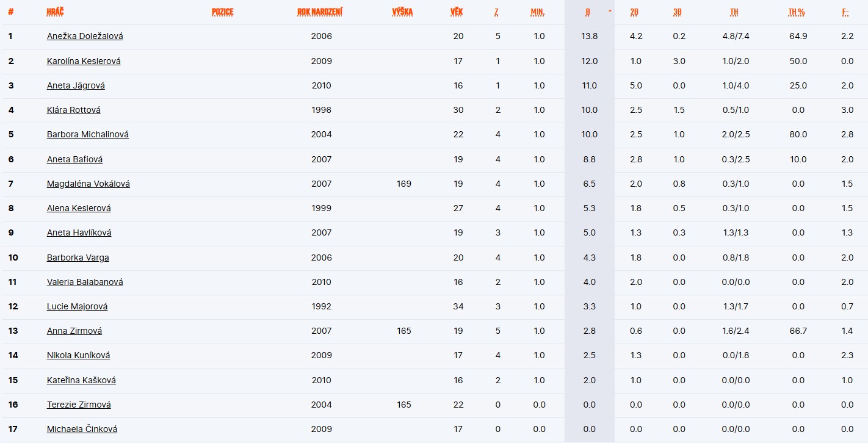Select Terezie Zirmová player link
868x443 pixels.
(80, 405)
